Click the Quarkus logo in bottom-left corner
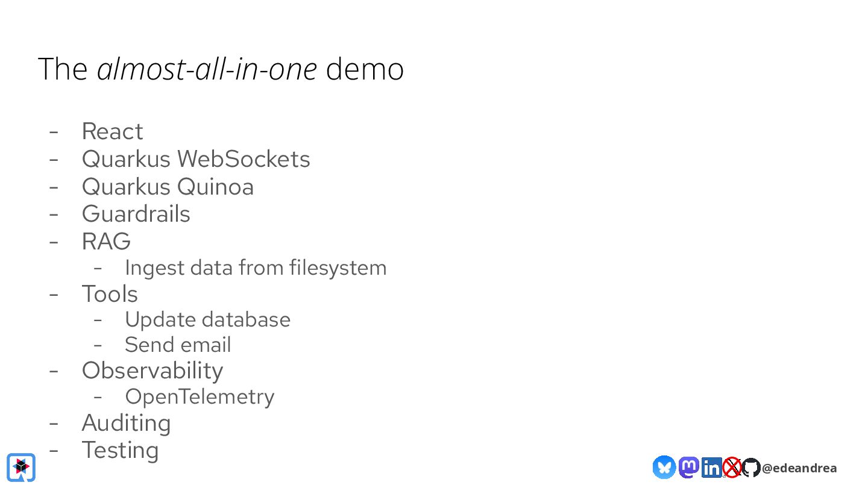Viewport: 868px width, 488px height. coord(21,467)
